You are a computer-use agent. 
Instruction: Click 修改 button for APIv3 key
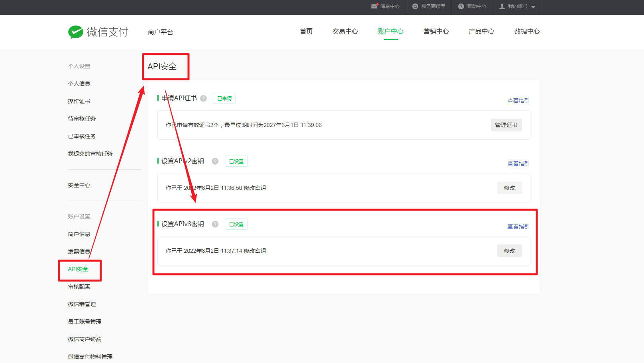tap(509, 251)
